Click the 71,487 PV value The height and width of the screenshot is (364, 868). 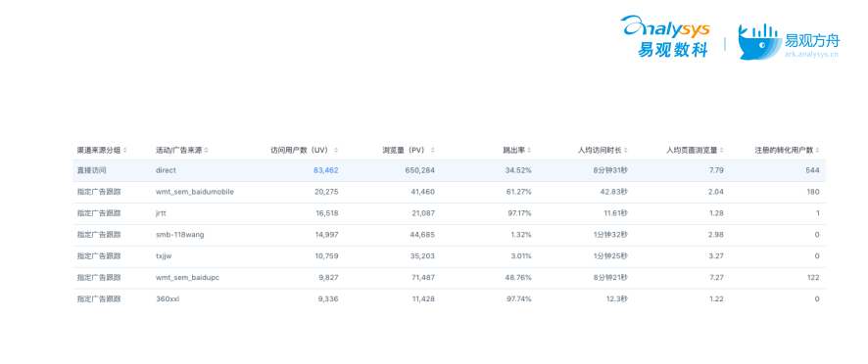pyautogui.click(x=422, y=277)
